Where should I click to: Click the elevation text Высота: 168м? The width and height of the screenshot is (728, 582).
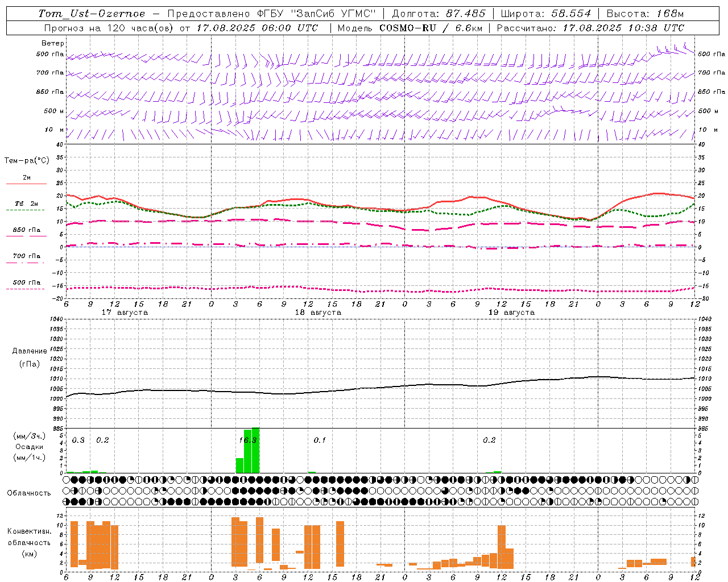point(646,14)
